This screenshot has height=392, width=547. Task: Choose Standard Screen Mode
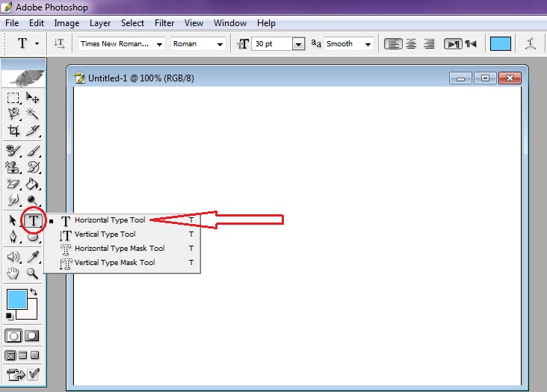click(x=10, y=355)
